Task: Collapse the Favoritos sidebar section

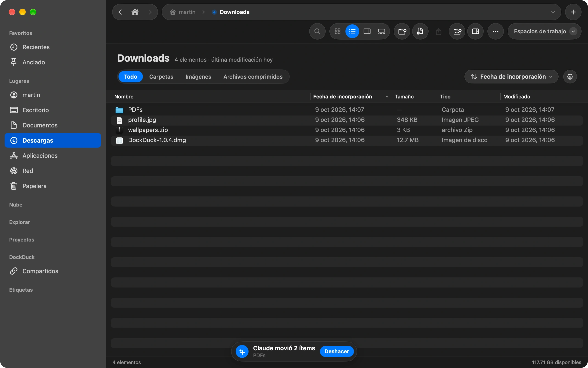Action: [21, 33]
